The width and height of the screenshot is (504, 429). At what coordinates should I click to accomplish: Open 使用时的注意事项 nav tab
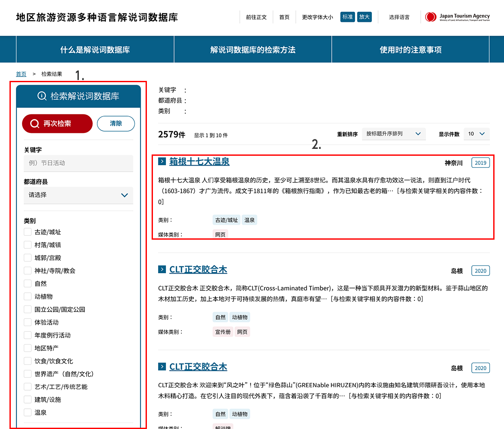411,49
